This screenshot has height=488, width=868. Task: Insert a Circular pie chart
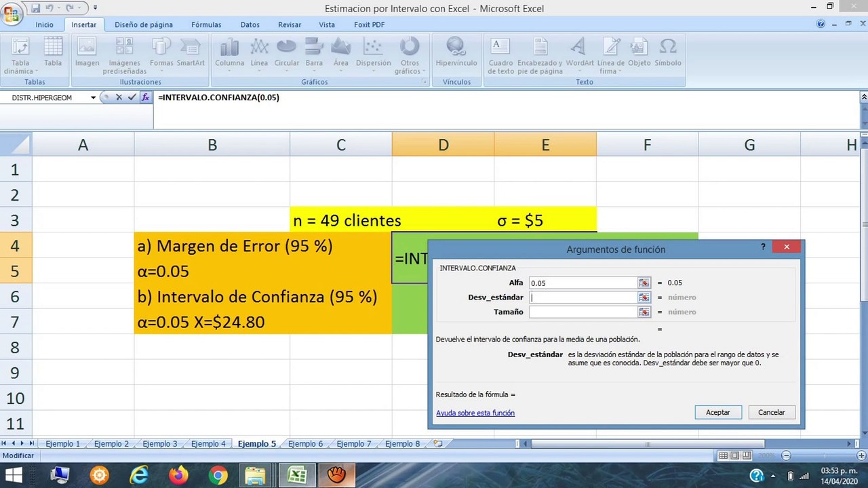pos(287,54)
